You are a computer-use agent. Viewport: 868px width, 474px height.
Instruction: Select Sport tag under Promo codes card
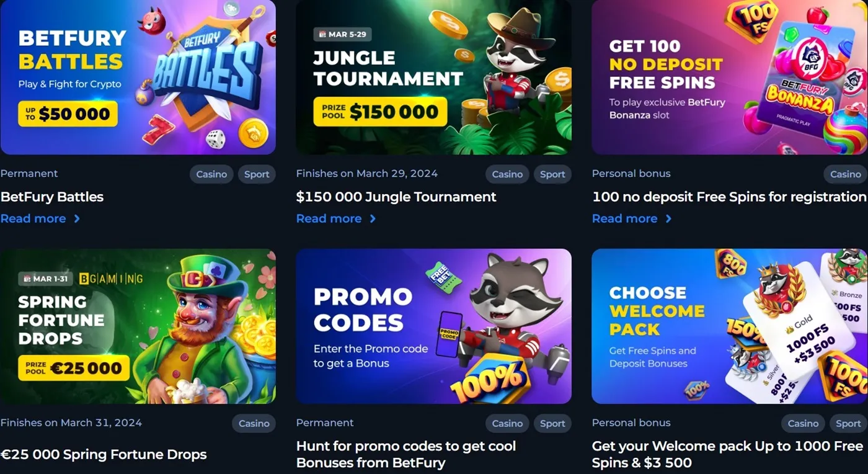(x=552, y=423)
